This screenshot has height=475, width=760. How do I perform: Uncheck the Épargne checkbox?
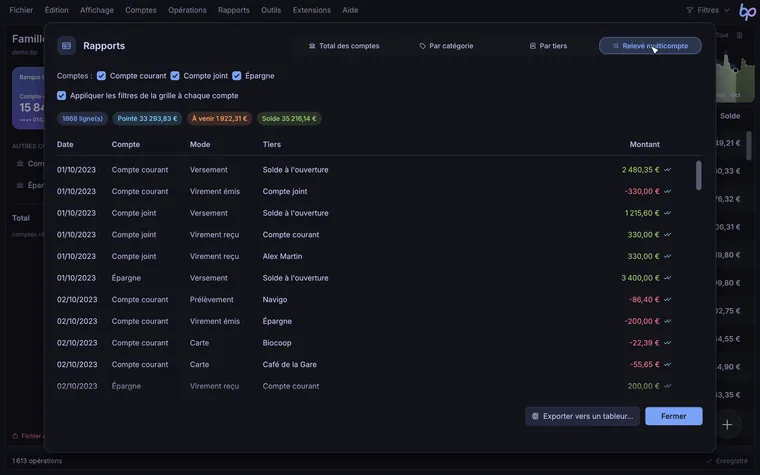(x=237, y=76)
